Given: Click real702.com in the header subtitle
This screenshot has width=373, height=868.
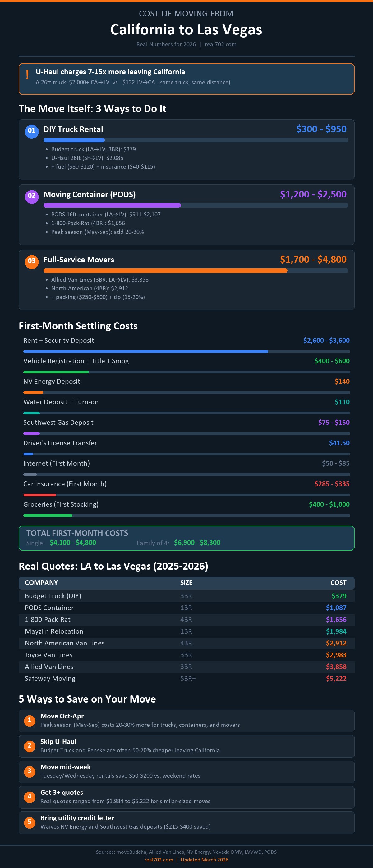Looking at the screenshot, I should [221, 44].
